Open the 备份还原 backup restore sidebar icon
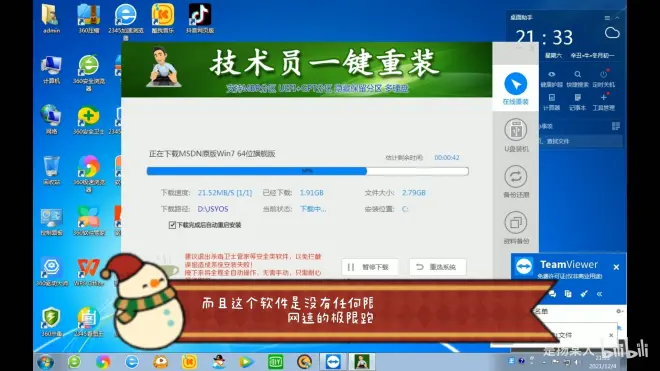This screenshot has height=371, width=660. (516, 181)
